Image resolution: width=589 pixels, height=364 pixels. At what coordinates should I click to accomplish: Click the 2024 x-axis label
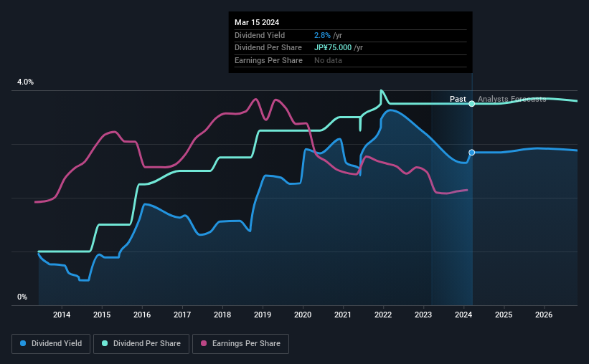[463, 315]
